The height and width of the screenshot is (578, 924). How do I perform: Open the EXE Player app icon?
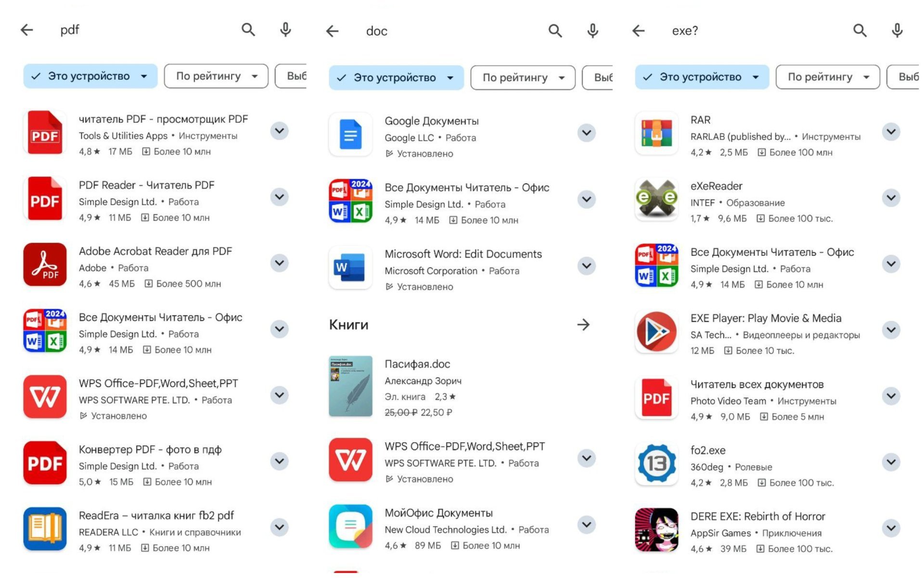657,331
